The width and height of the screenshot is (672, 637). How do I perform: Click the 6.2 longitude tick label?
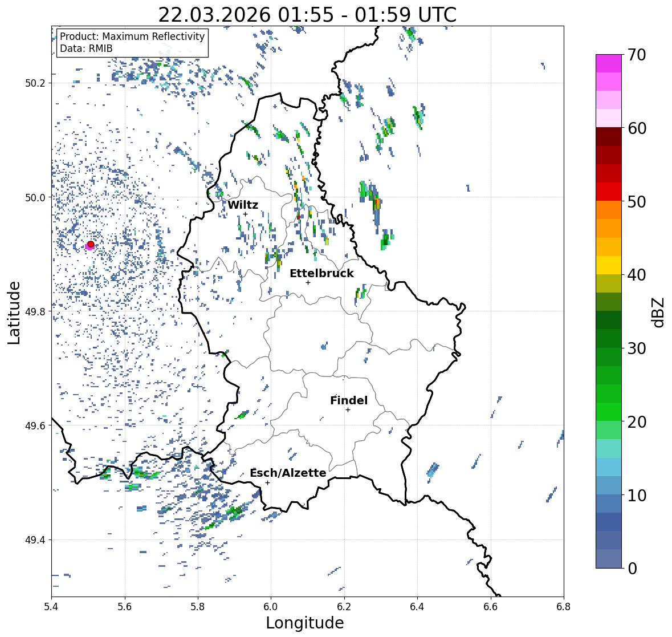(344, 607)
